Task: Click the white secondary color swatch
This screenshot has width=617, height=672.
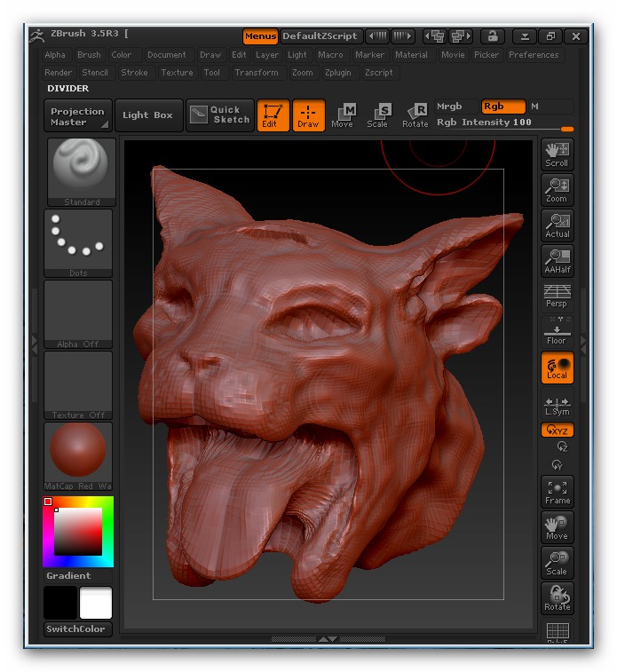Action: pyautogui.click(x=96, y=603)
